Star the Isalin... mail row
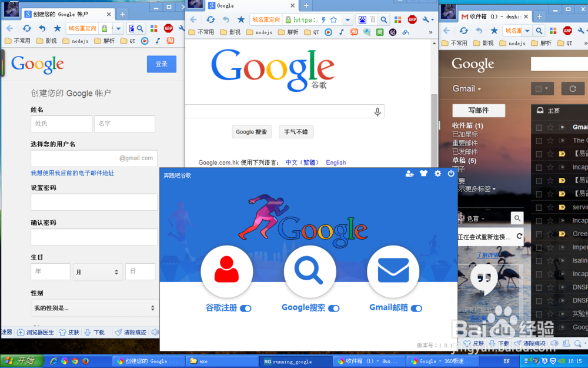 point(550,261)
